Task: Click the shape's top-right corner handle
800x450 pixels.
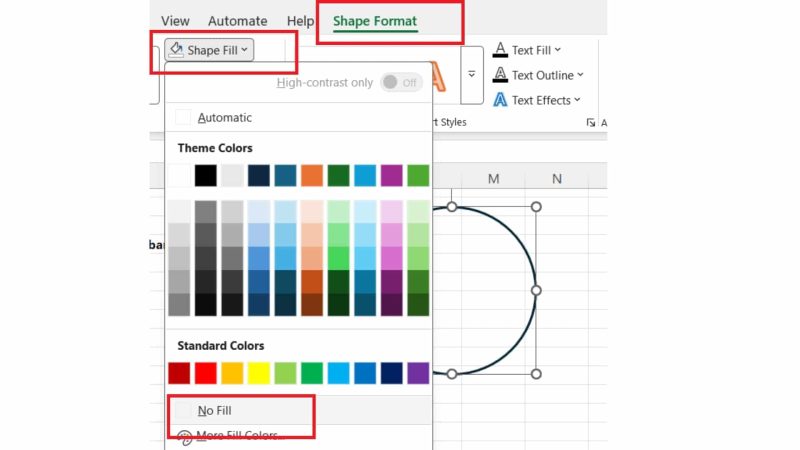Action: pos(536,207)
